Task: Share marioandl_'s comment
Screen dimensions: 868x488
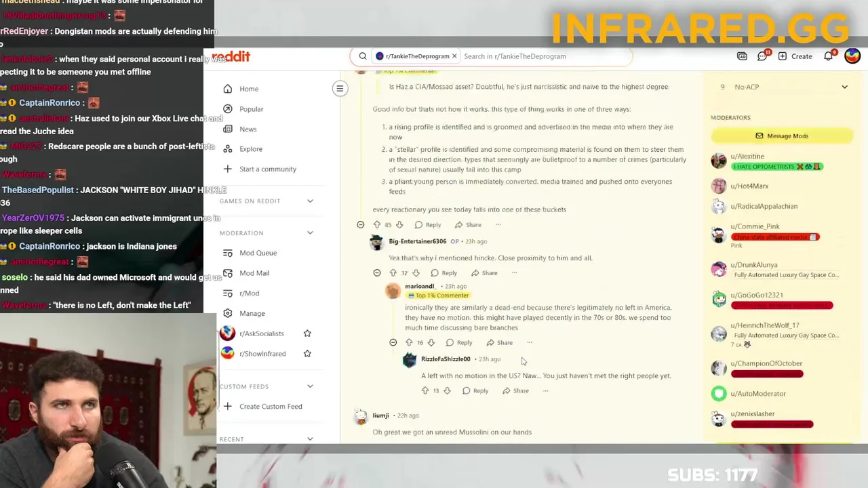Action: point(500,343)
